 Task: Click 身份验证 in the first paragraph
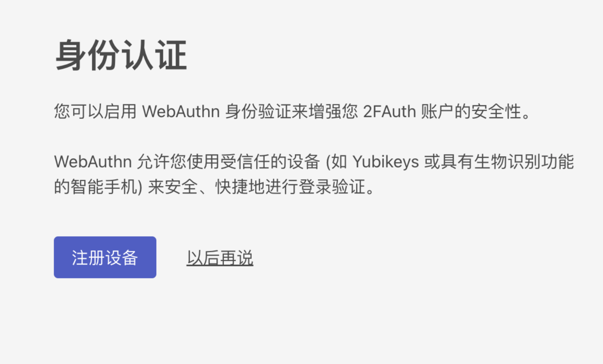coord(258,112)
